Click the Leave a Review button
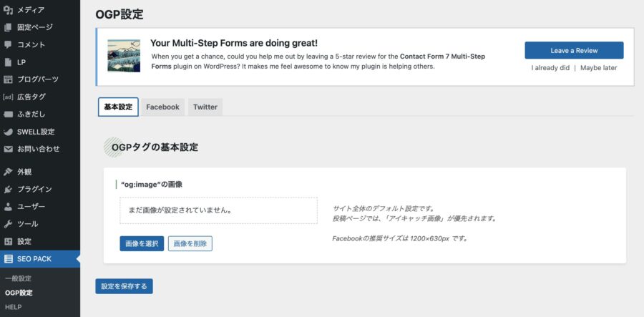The image size is (644, 317). (x=574, y=51)
